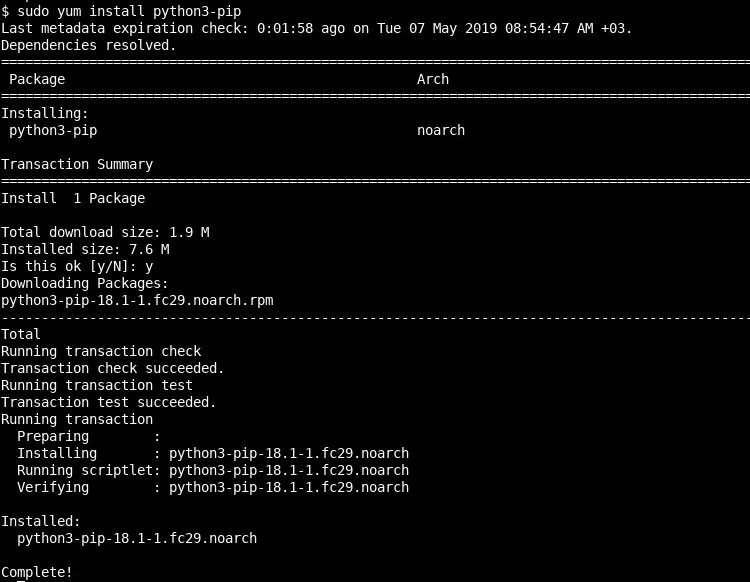Click 'python3-pip-18.1-1.fc29.noarch.rpm' file name
The width and height of the screenshot is (750, 582).
pos(137,301)
